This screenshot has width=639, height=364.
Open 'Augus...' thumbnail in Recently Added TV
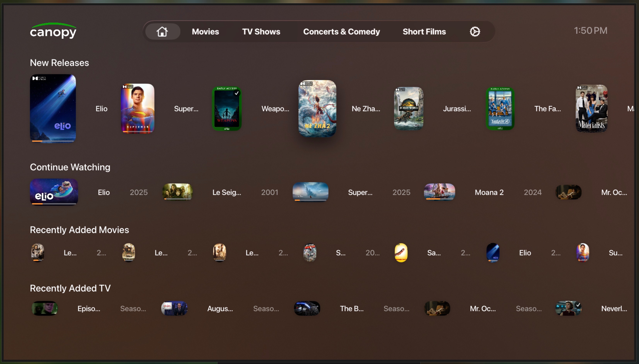click(x=174, y=308)
